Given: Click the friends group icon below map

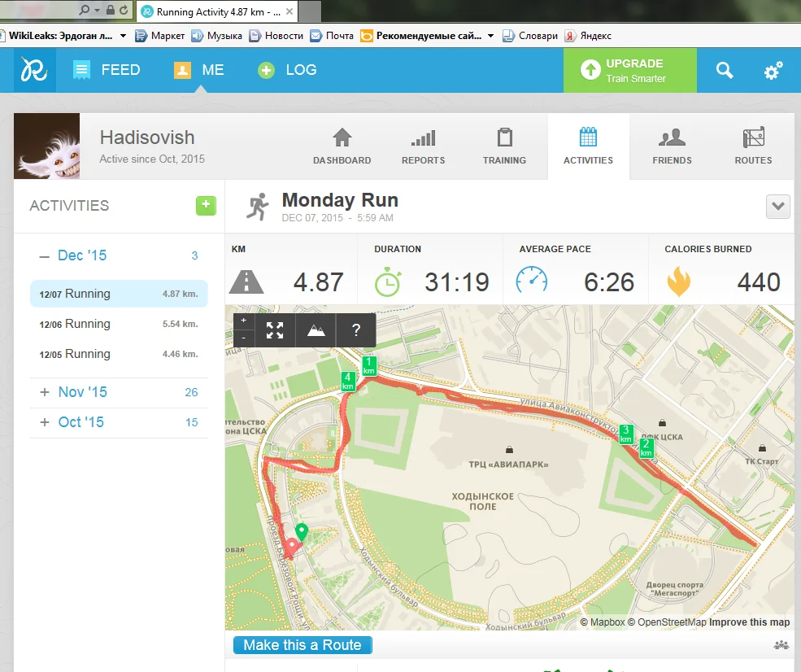Looking at the screenshot, I should pyautogui.click(x=781, y=645).
